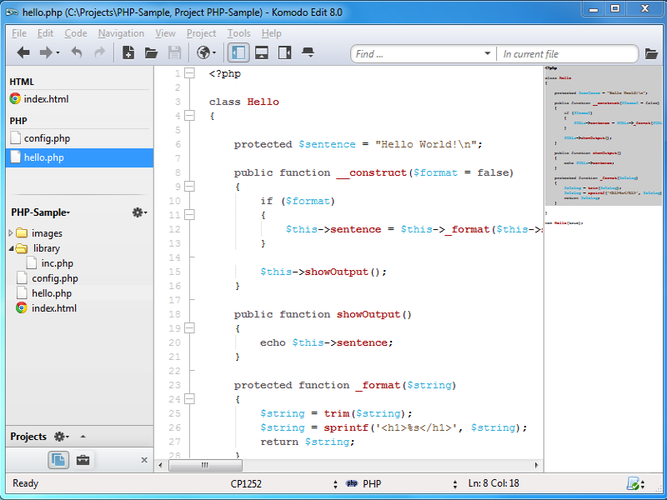Switch to the Toolbox sidebar tab icon
667x500 pixels.
(x=83, y=460)
